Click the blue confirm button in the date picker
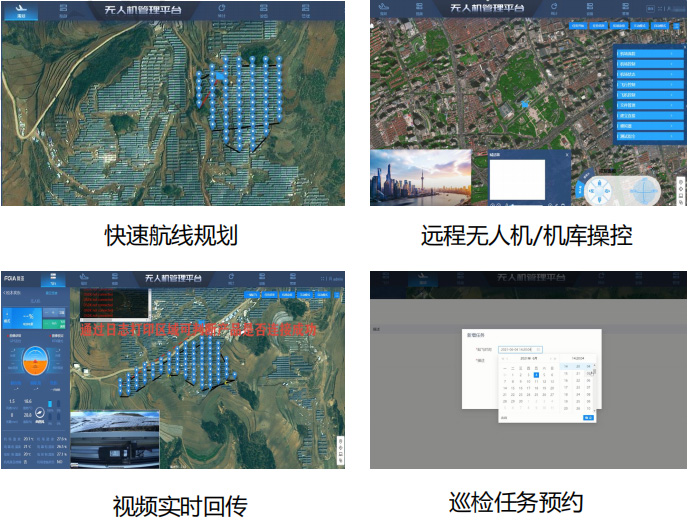The image size is (688, 531). 588,417
